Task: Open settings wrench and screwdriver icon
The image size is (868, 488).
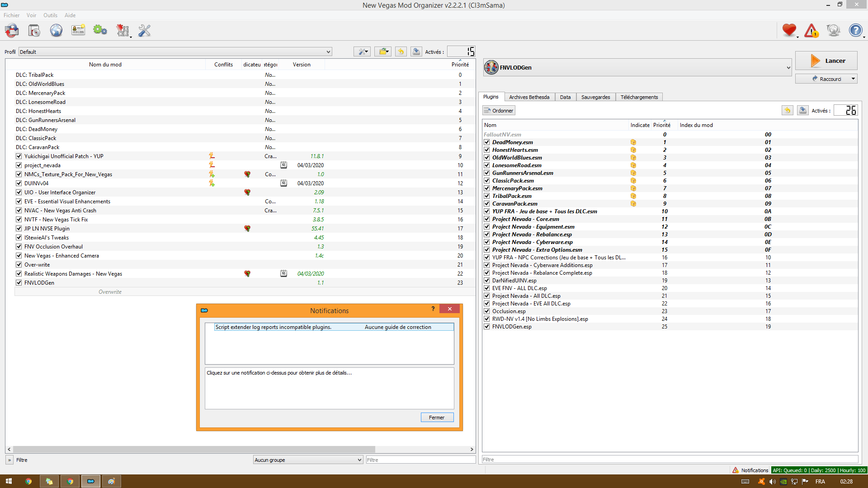Action: tap(145, 31)
